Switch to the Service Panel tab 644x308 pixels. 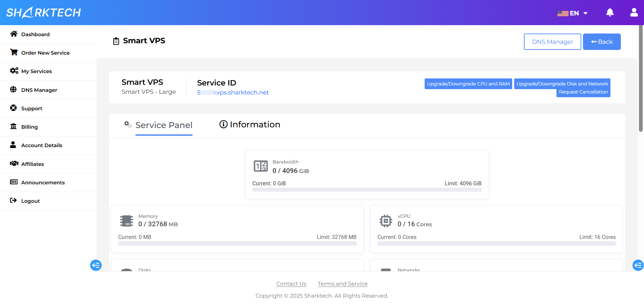coord(164,125)
